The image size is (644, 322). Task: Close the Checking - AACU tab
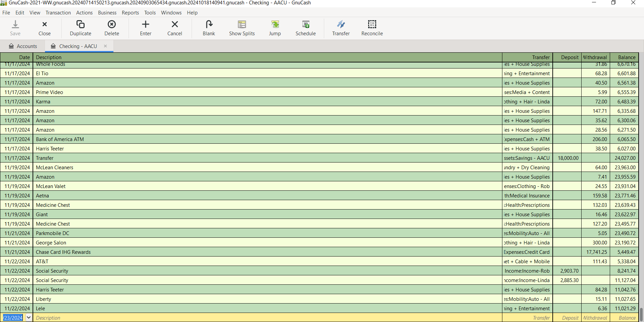click(105, 46)
